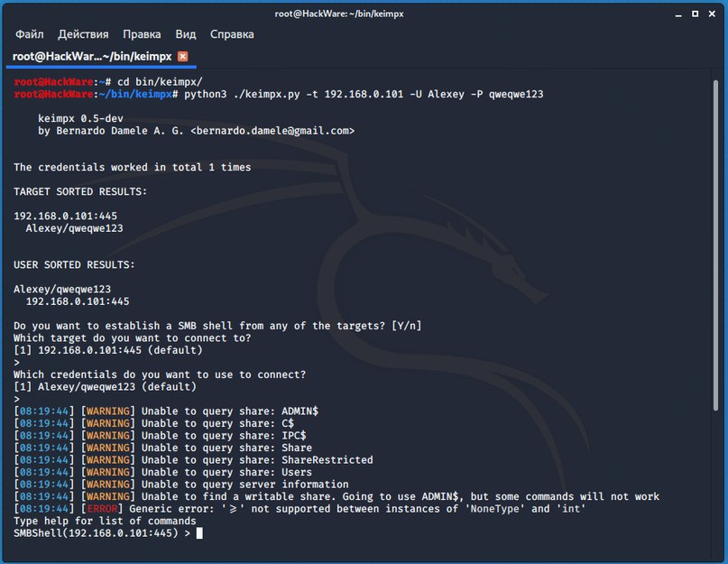Click the warning line for share C$

coord(153,423)
